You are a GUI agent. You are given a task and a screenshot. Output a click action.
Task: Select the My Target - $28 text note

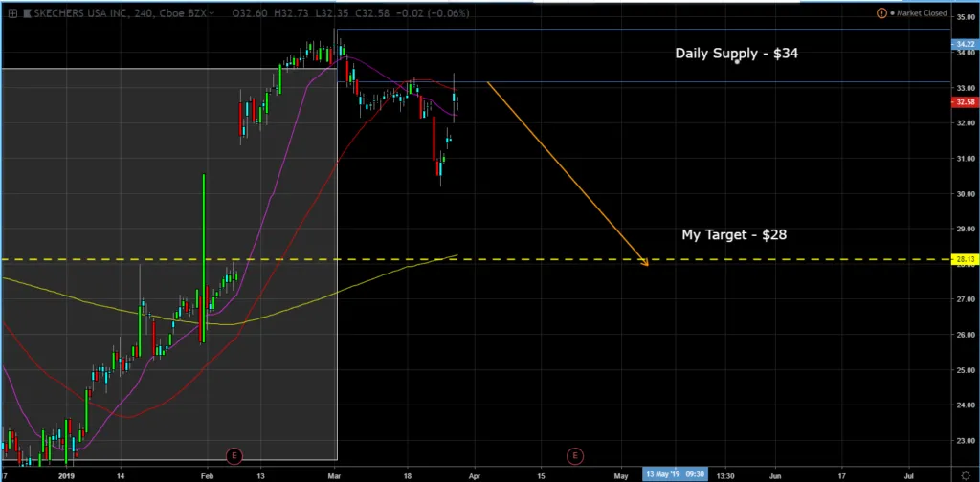734,234
